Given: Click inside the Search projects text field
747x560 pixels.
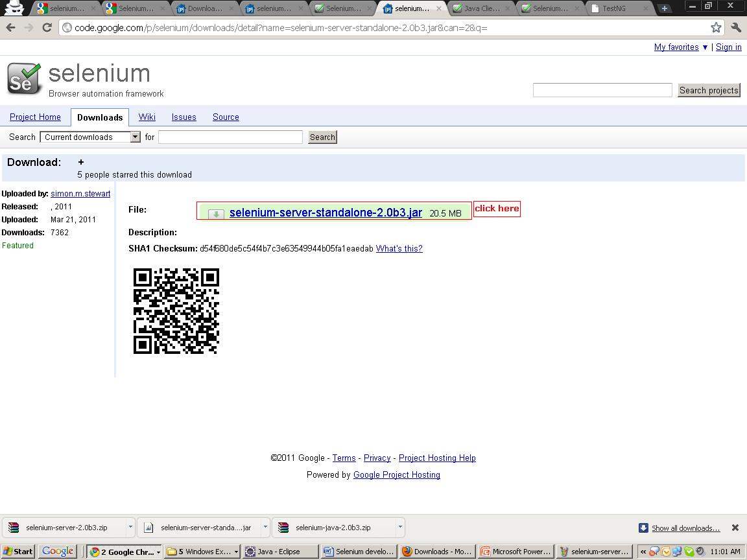Looking at the screenshot, I should (602, 89).
